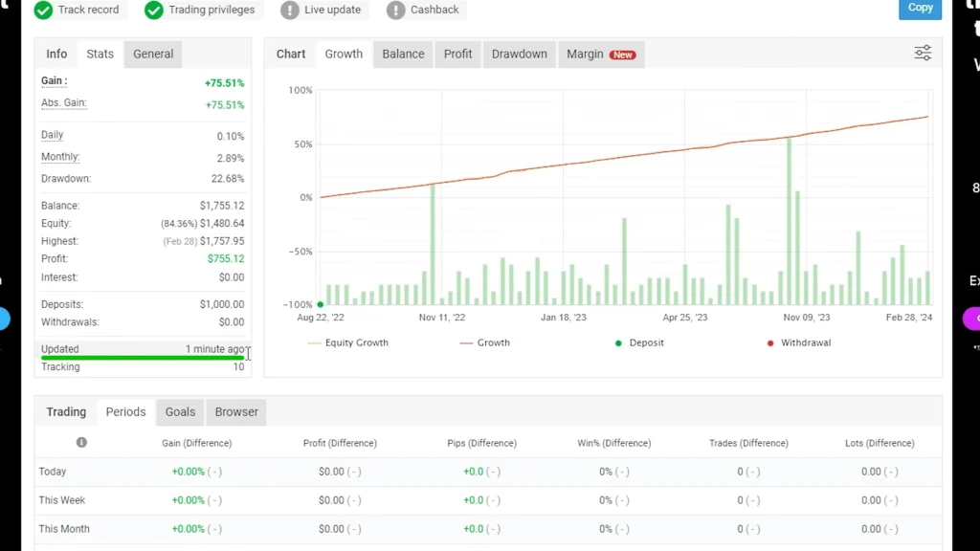The height and width of the screenshot is (551, 980).
Task: Select the Drawdown chart tab
Action: [520, 55]
